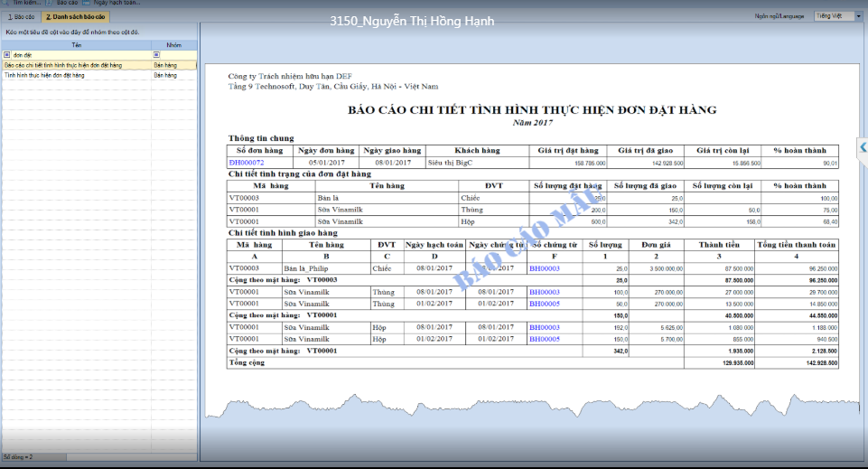Click the group-by hint 'Kéo một tiêu đề cột vào đây'

coord(72,33)
